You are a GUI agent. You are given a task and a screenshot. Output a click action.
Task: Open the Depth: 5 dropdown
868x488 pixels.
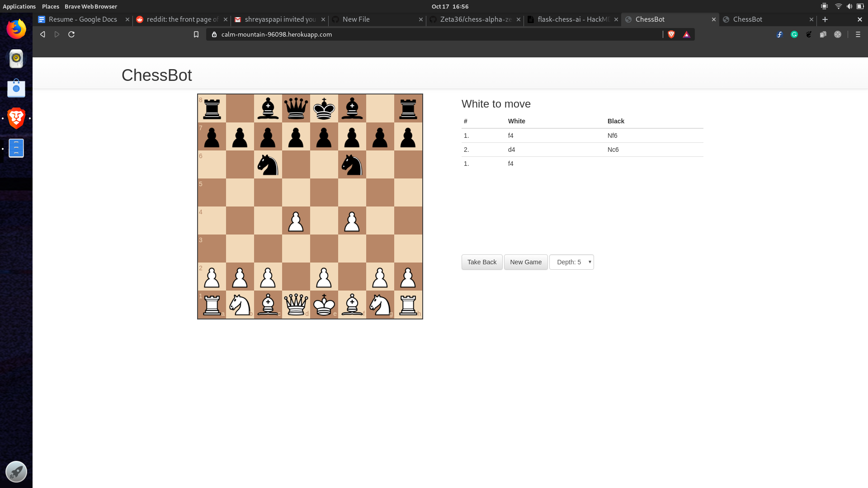click(x=571, y=262)
